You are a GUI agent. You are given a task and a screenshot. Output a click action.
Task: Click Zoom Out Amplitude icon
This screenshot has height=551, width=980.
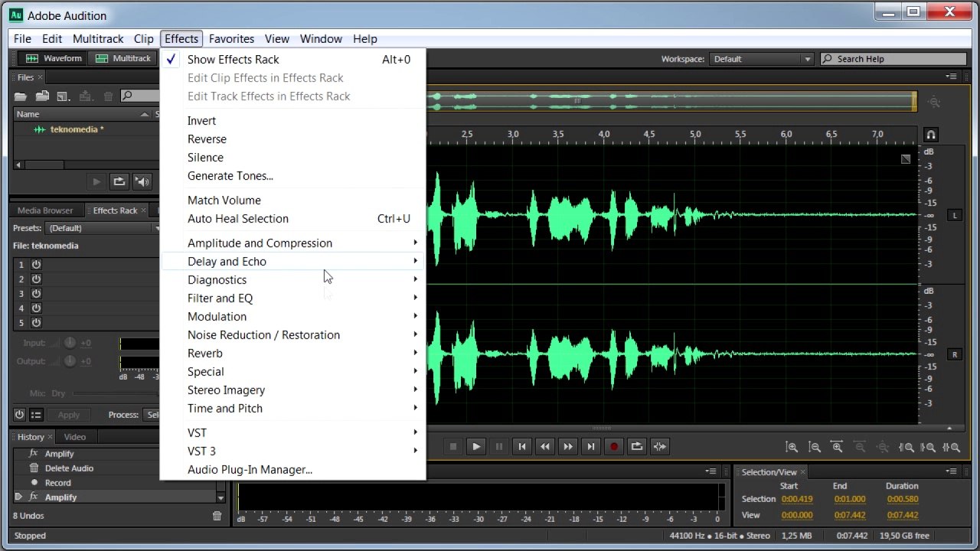click(815, 447)
